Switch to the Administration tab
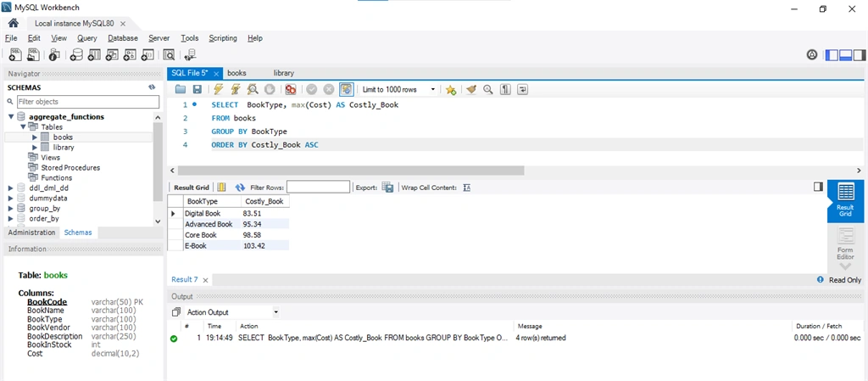868x381 pixels. [x=31, y=233]
